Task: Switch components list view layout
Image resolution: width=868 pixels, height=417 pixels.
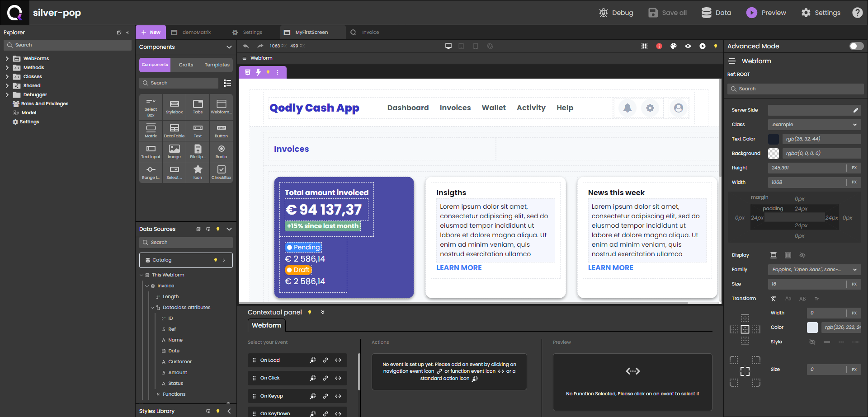Action: pyautogui.click(x=227, y=83)
